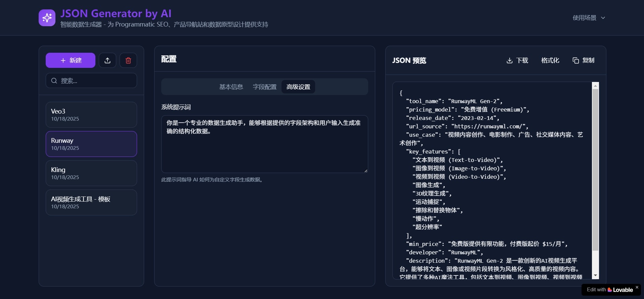Expand the 使用场景 dropdown menu
The image size is (644, 299).
point(585,18)
